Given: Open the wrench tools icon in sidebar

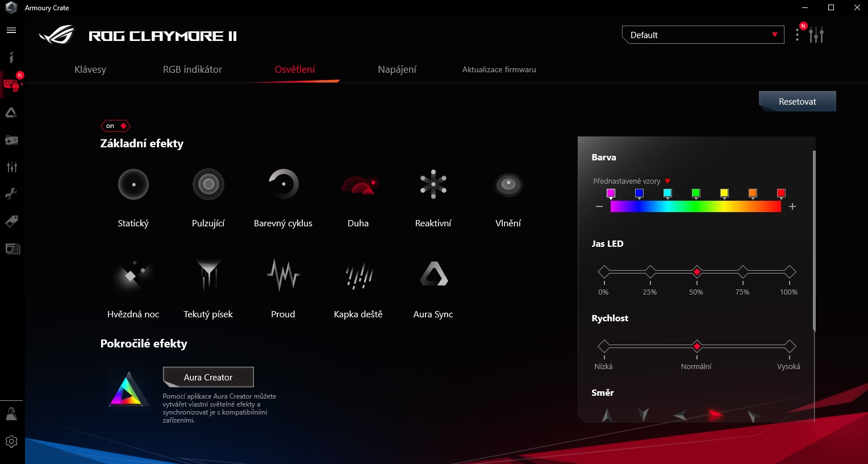Looking at the screenshot, I should tap(11, 194).
